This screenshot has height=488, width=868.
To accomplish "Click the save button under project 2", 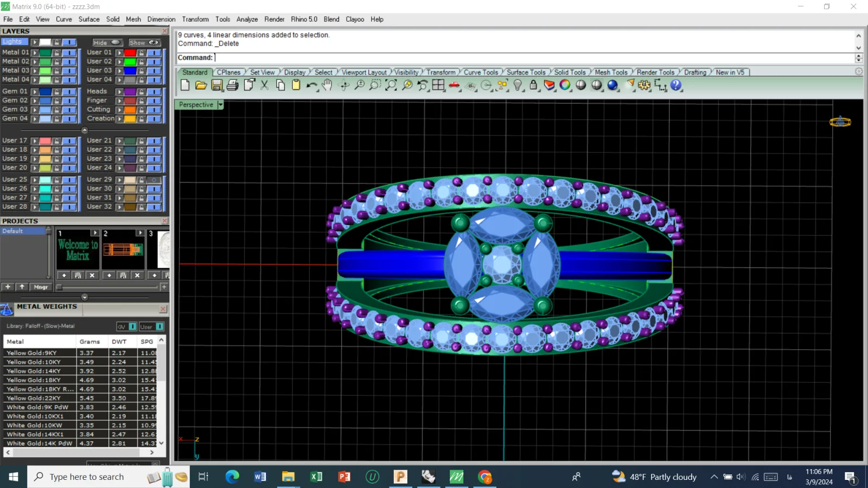I will (123, 275).
